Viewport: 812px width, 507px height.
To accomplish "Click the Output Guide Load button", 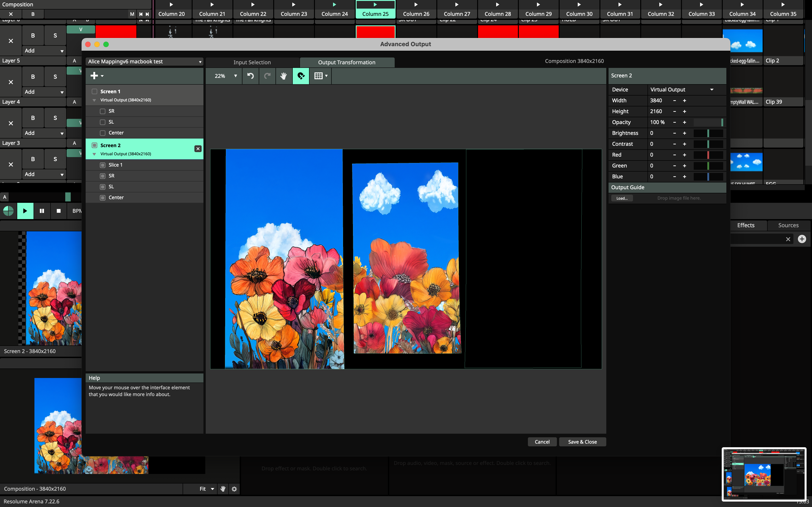I will 621,198.
